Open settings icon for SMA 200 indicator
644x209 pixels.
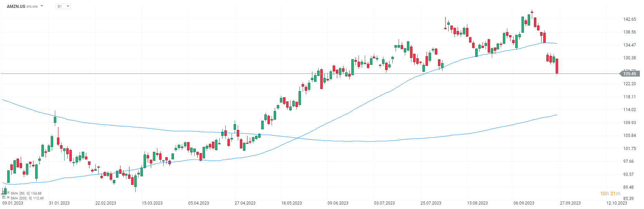pos(4,198)
